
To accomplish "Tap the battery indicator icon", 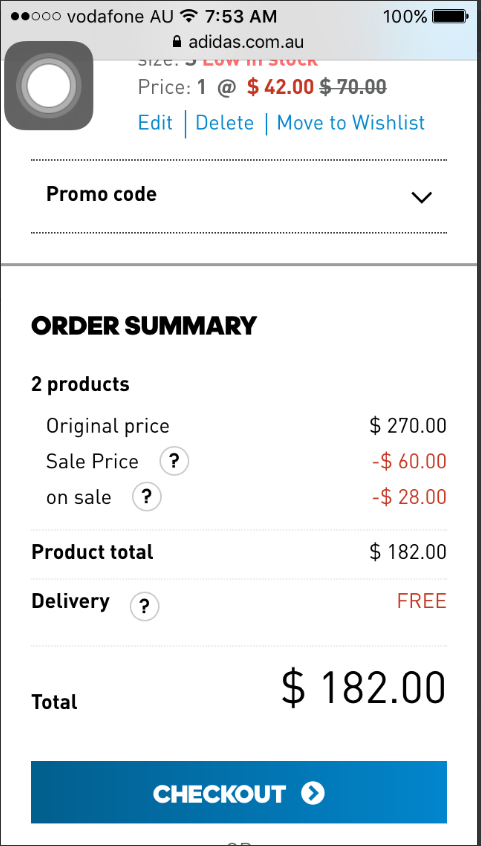I will pyautogui.click(x=451, y=17).
